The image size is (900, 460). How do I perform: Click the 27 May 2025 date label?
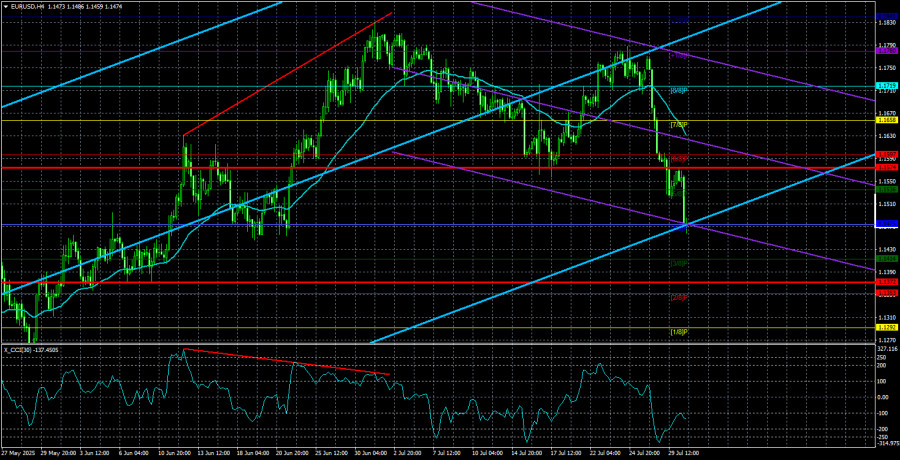coord(18,454)
